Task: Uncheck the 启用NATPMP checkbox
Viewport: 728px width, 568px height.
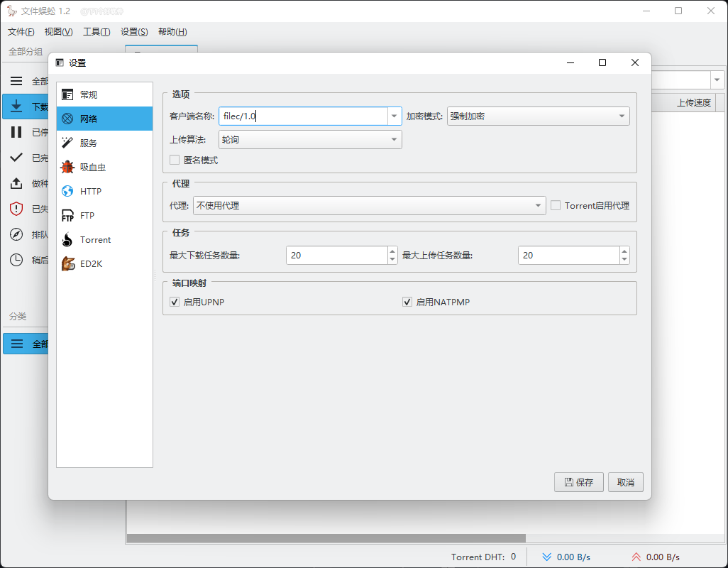Action: [x=407, y=302]
